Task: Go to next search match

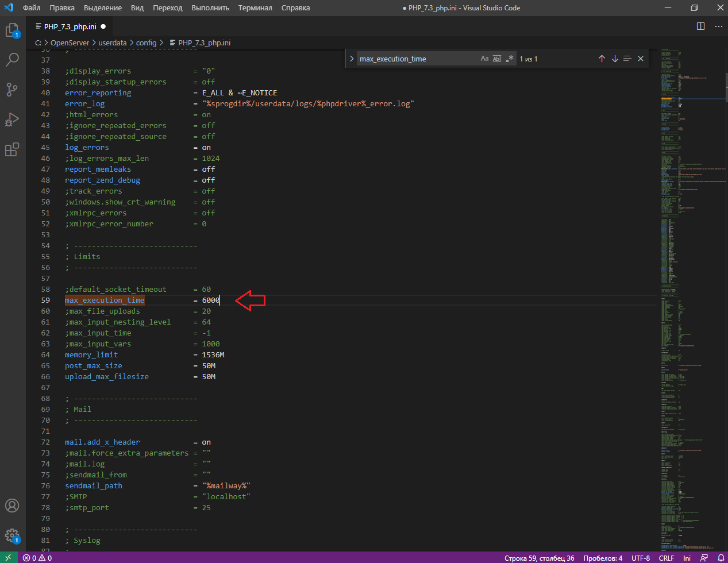Action: tap(615, 59)
